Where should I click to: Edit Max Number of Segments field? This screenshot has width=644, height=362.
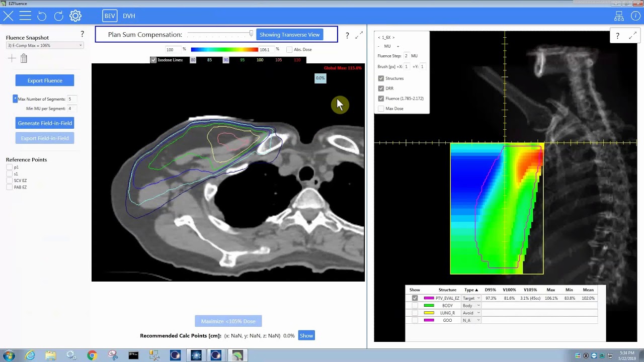(72, 99)
